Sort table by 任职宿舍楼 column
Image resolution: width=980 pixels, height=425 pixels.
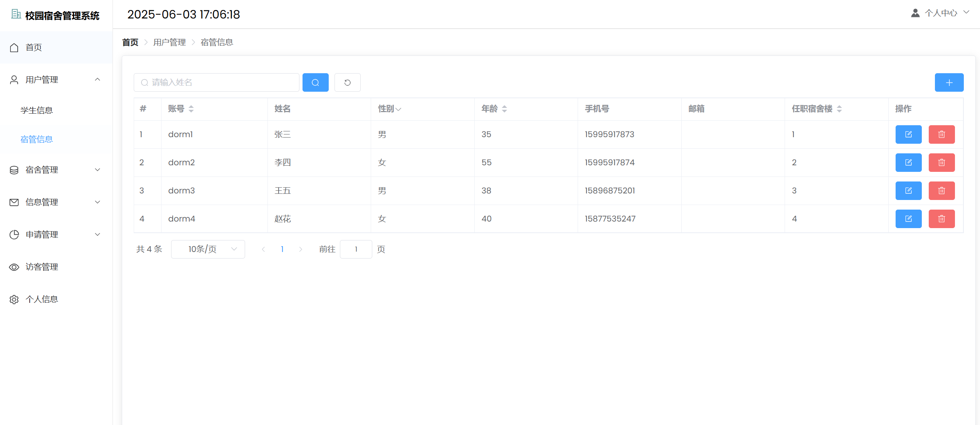pyautogui.click(x=839, y=109)
